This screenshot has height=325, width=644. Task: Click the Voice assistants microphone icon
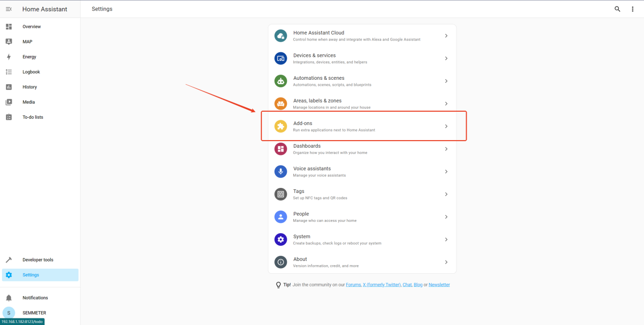(x=281, y=172)
